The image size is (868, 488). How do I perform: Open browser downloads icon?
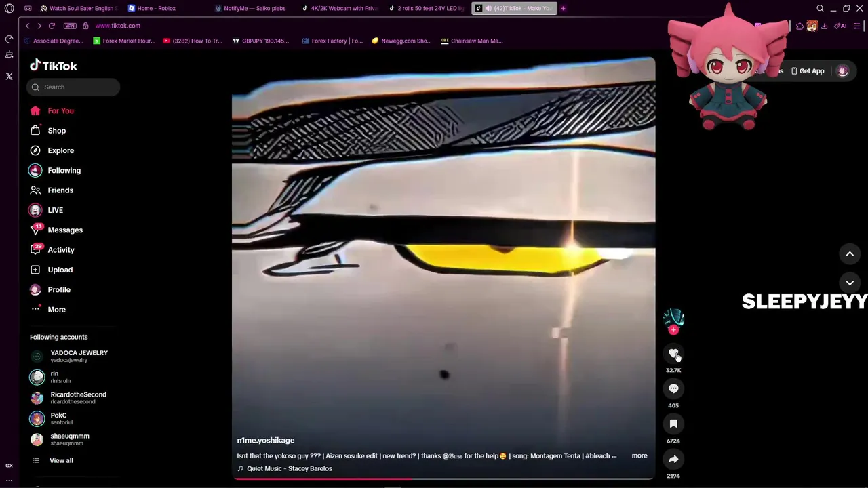824,26
